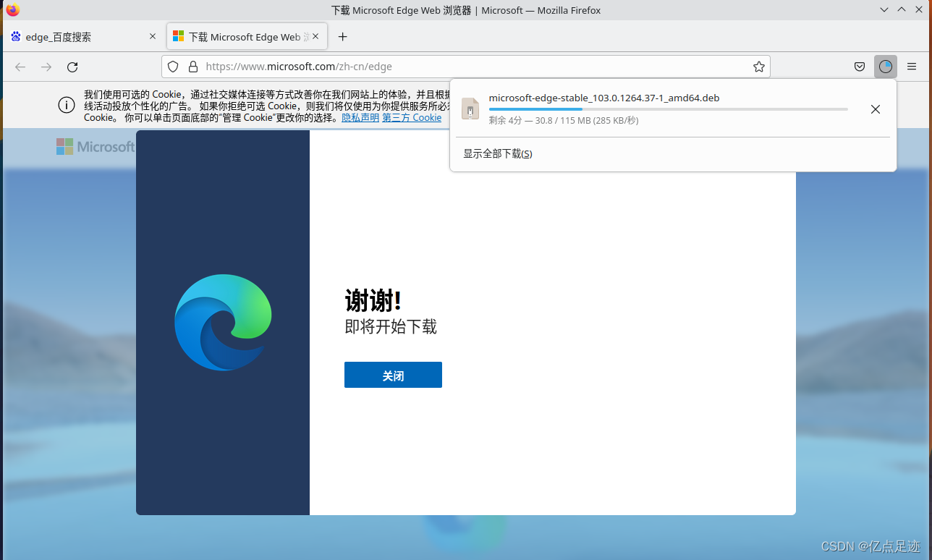Focus the URL address bar
932x560 pixels.
tap(466, 67)
